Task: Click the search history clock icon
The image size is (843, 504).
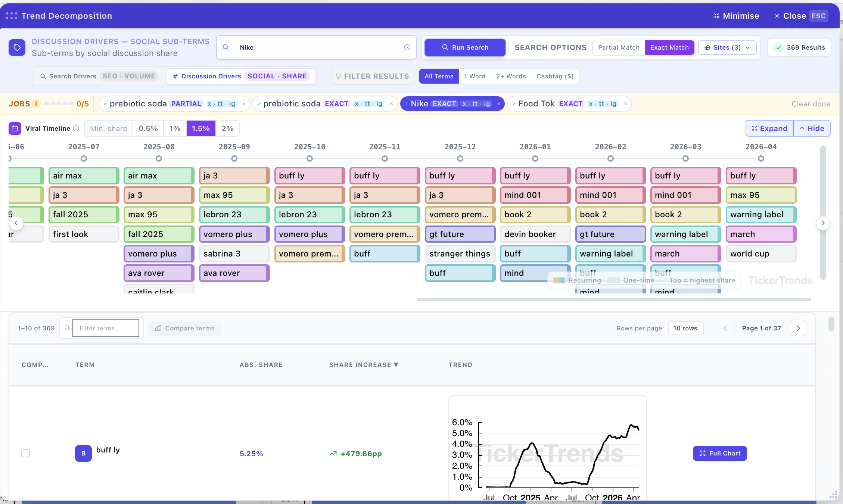Action: (x=407, y=47)
